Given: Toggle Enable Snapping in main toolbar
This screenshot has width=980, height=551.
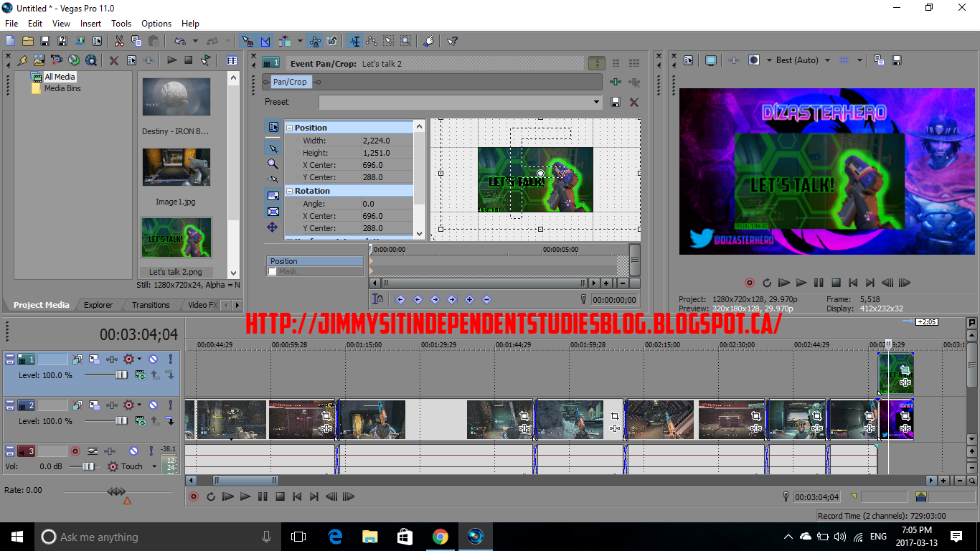Looking at the screenshot, I should click(248, 41).
